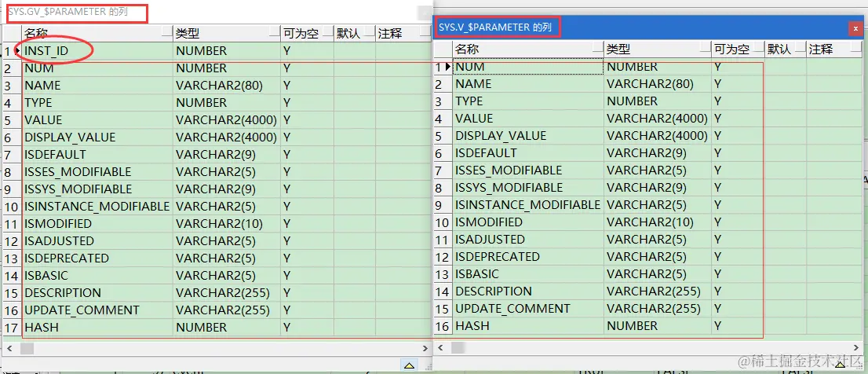868x374 pixels.
Task: Select DISPLAY_VALUE cell in GV_$PARAMETER window
Action: point(97,137)
